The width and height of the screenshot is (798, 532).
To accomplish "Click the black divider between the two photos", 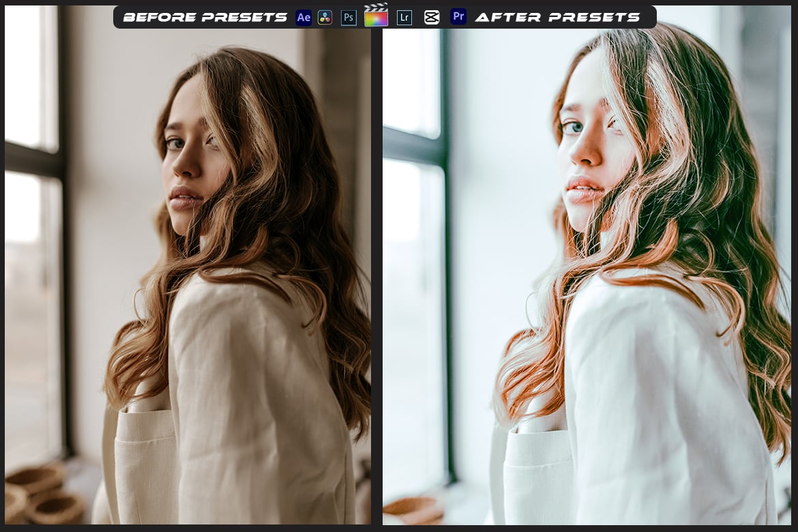I will pyautogui.click(x=376, y=273).
